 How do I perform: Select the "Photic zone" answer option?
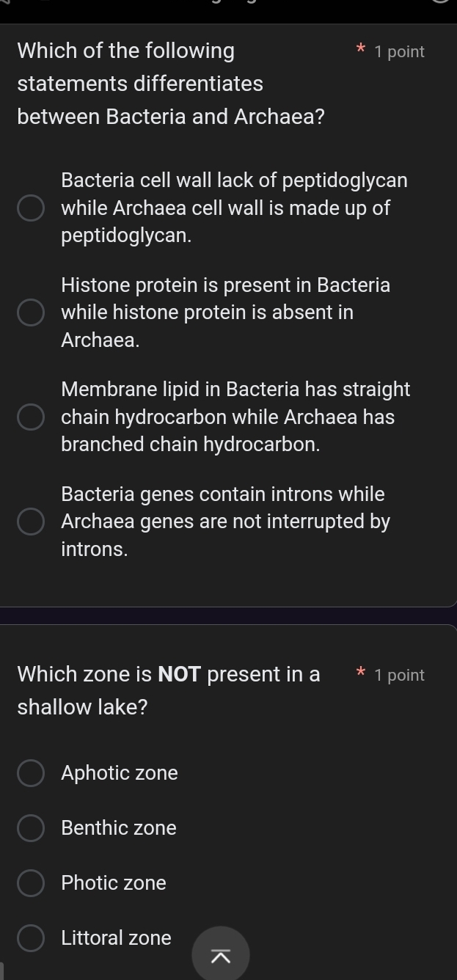pos(31,883)
